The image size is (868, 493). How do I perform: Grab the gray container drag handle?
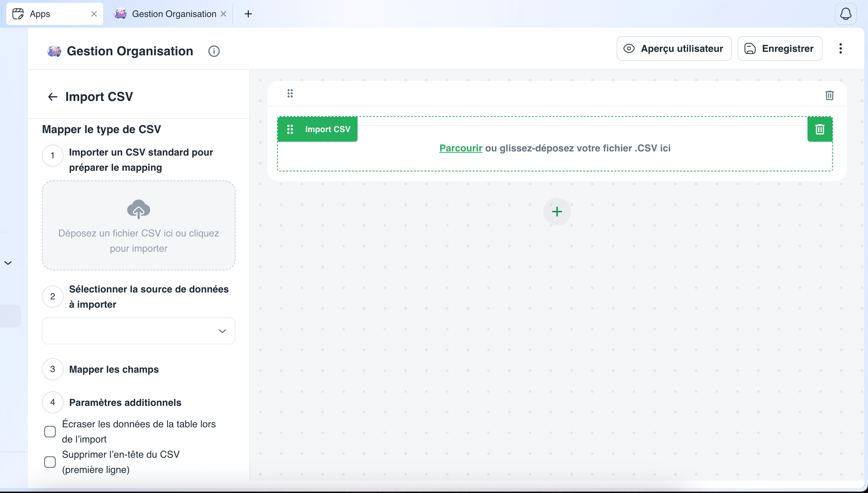click(x=290, y=93)
